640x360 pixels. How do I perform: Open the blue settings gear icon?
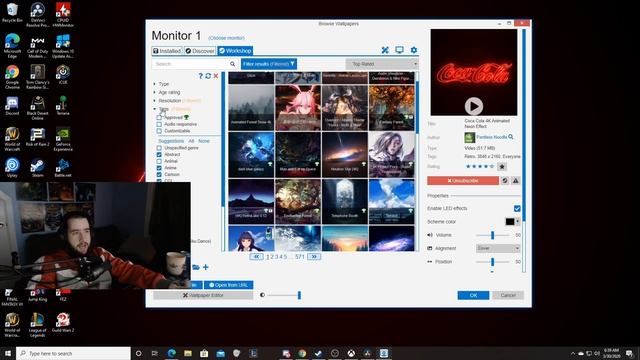(414, 50)
